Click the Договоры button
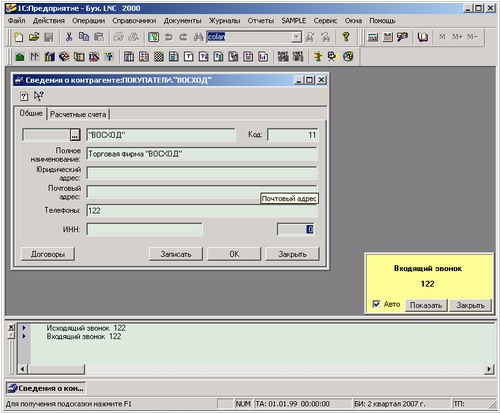Image resolution: width=500 pixels, height=413 pixels. pyautogui.click(x=48, y=254)
